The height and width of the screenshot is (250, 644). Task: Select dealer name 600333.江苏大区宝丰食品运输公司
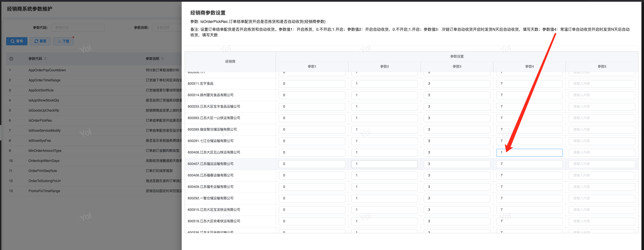click(214, 107)
